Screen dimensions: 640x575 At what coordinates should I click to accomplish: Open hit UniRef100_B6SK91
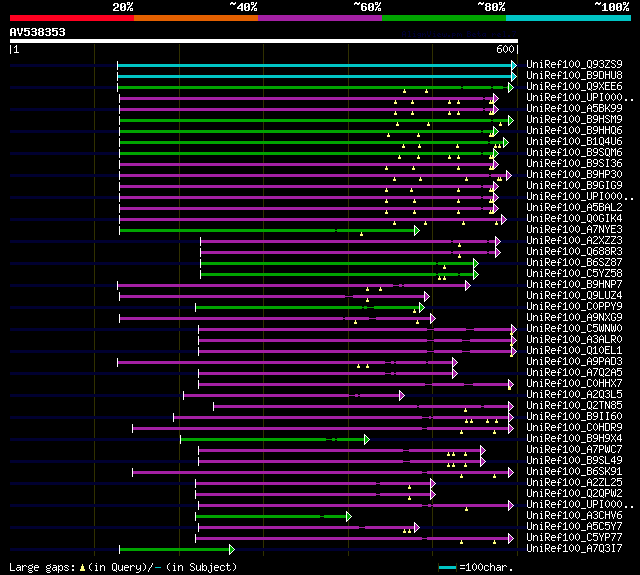(574, 472)
